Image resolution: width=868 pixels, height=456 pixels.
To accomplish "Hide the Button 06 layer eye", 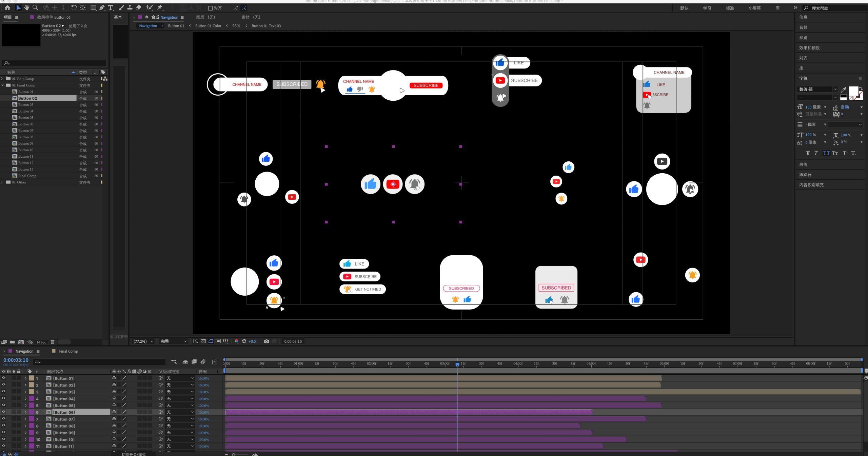I will [x=4, y=412].
